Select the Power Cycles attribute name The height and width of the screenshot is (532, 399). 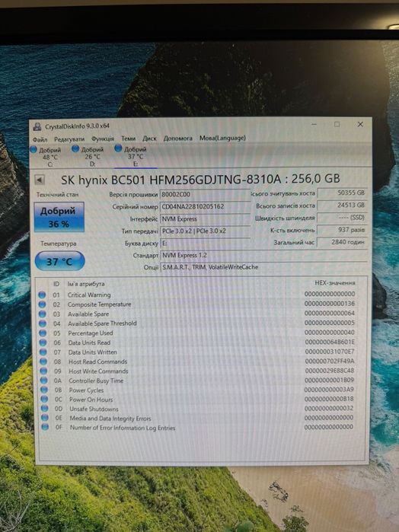click(86, 390)
